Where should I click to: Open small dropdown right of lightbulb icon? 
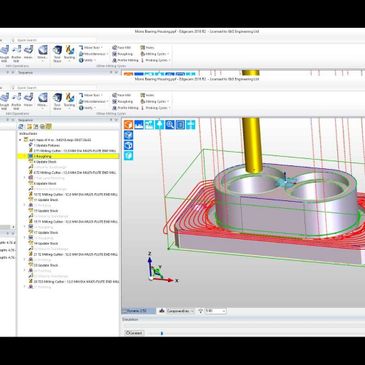pos(215,311)
